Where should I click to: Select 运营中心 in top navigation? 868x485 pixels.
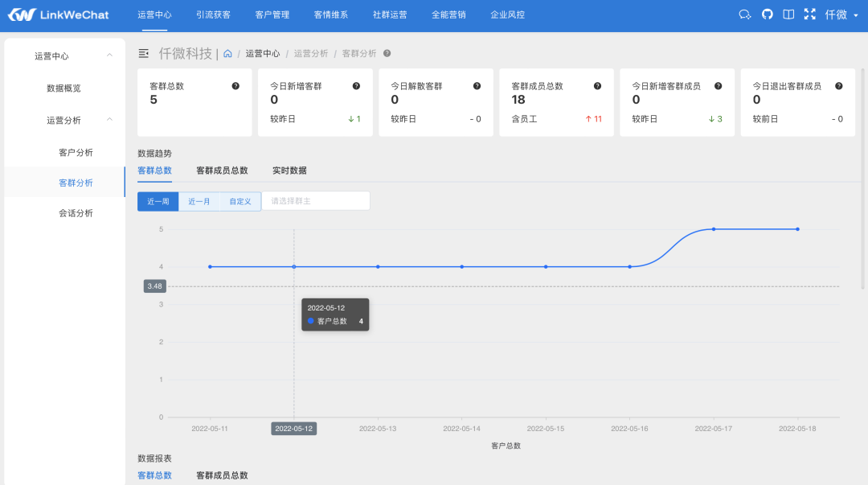tap(154, 15)
